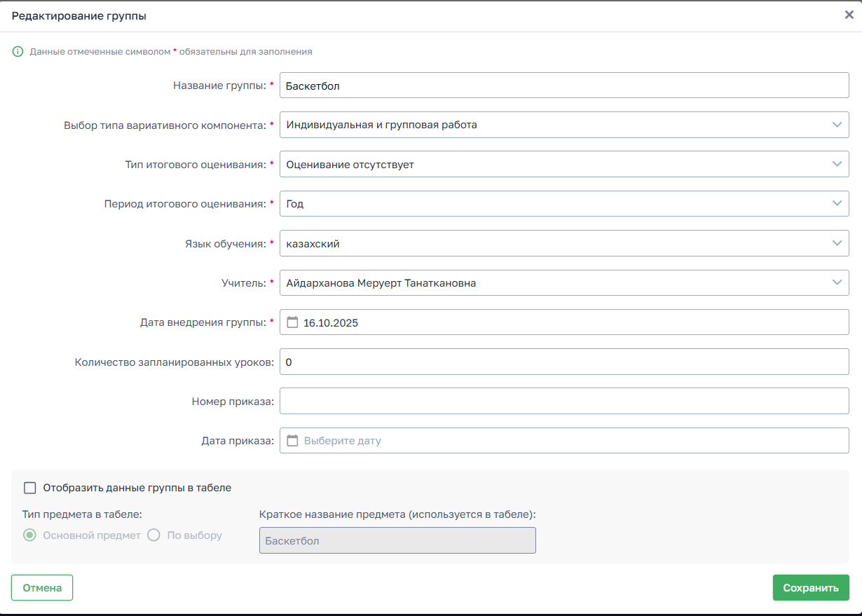Focus the group name field 'Баскетбол'
The height and width of the screenshot is (616, 862).
563,85
